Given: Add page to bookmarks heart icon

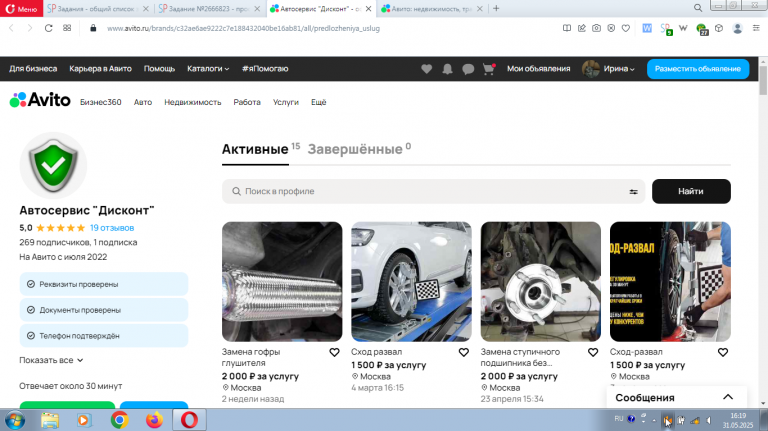Looking at the screenshot, I should 625,28.
